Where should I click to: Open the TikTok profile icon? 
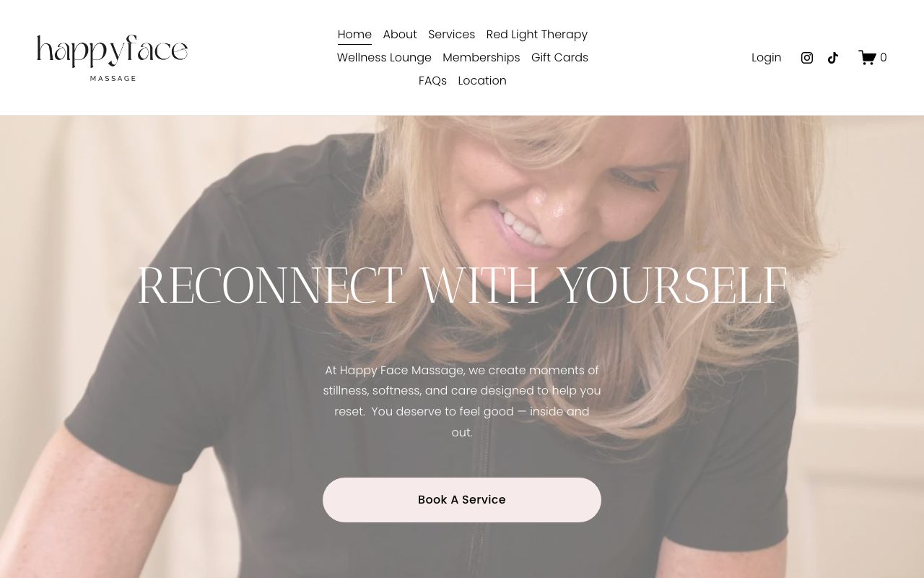tap(833, 58)
